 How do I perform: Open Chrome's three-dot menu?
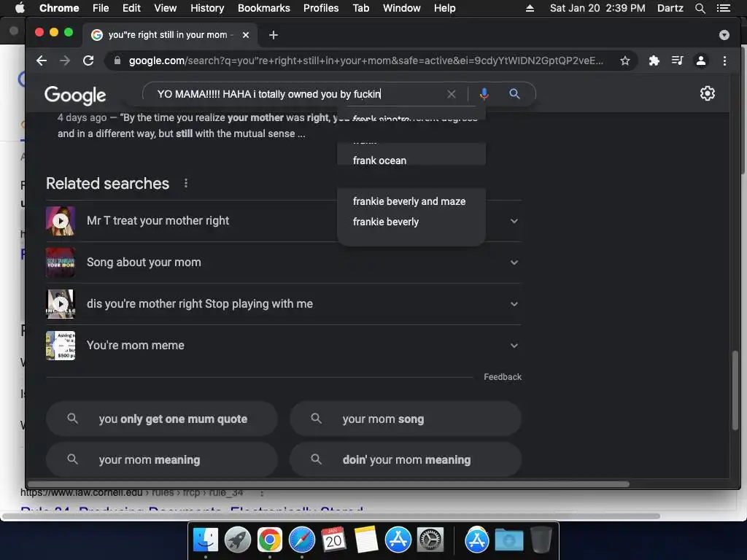point(724,61)
